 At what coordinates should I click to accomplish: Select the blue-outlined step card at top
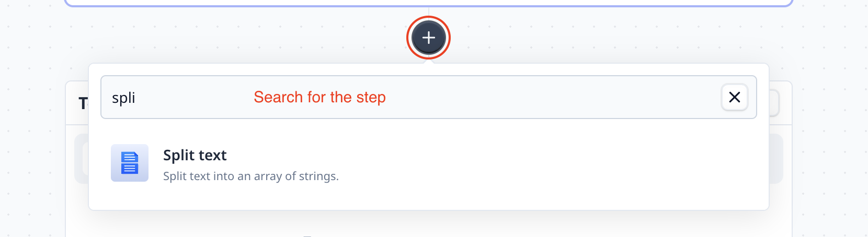428,3
